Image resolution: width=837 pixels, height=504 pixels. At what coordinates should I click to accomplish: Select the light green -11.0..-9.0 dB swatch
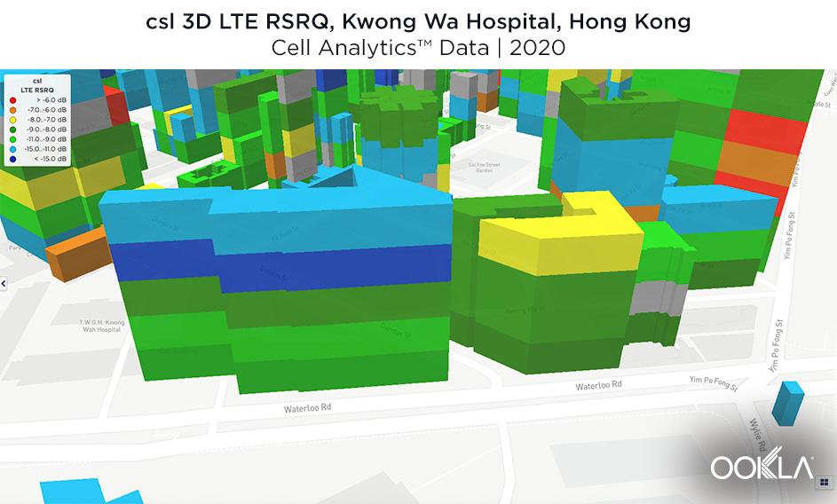pos(12,139)
